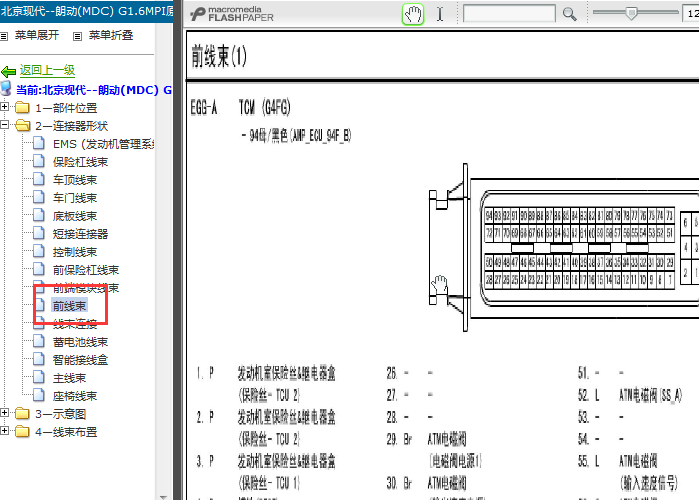Click the folder icon for 1—部件位置
Image resolution: width=699 pixels, height=500 pixels.
(x=22, y=108)
